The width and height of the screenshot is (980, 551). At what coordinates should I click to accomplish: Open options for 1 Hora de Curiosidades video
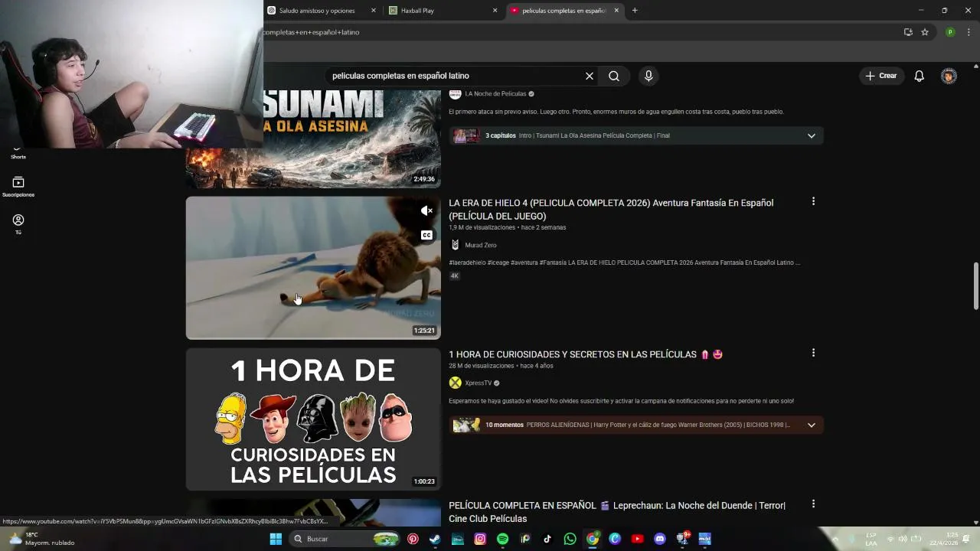click(x=813, y=353)
